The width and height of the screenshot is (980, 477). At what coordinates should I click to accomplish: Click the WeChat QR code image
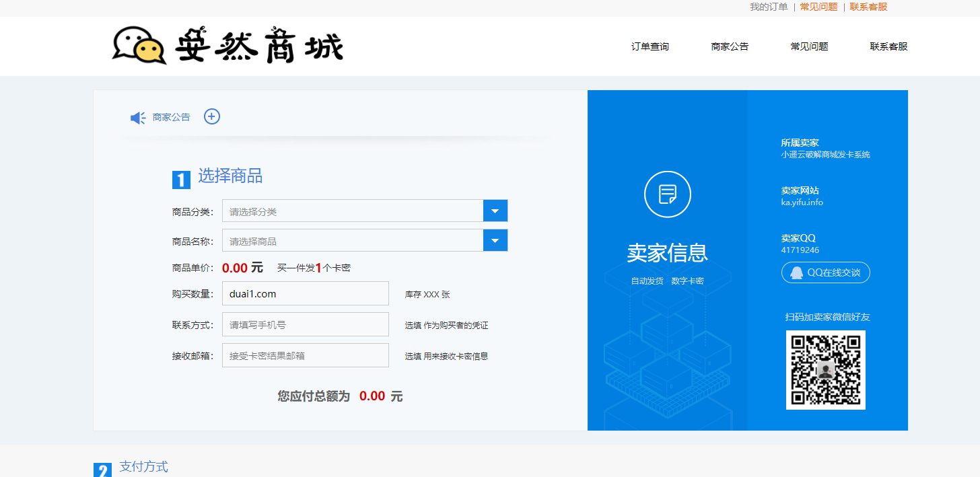click(x=826, y=370)
